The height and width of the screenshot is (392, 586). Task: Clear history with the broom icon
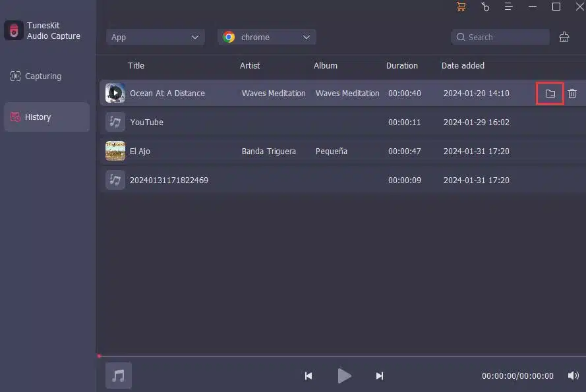click(564, 37)
